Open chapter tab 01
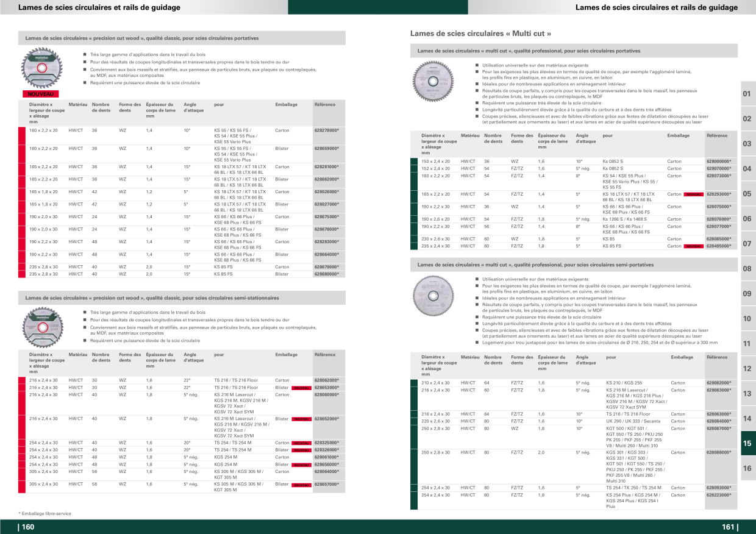Screen dimensions: 756x534 (747, 94)
